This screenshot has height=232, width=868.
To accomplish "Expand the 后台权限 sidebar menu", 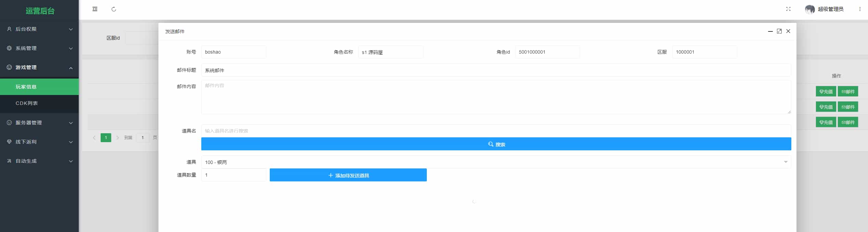I will [39, 29].
